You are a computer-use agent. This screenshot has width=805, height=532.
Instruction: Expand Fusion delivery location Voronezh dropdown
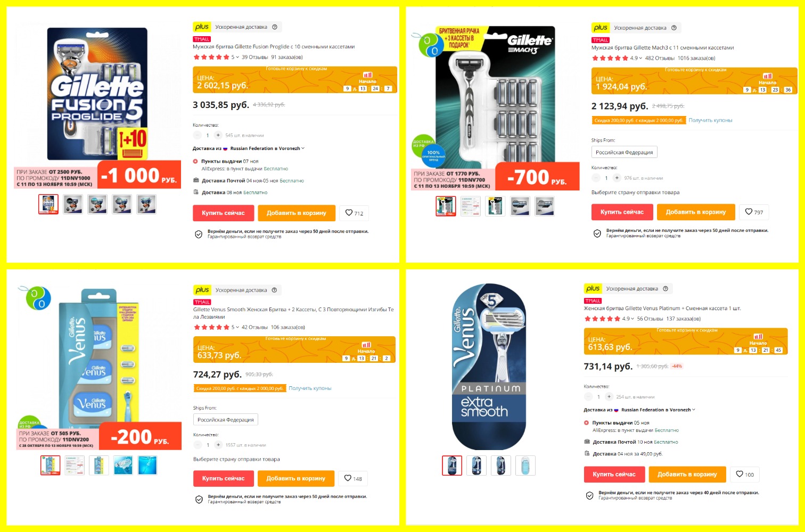(267, 148)
